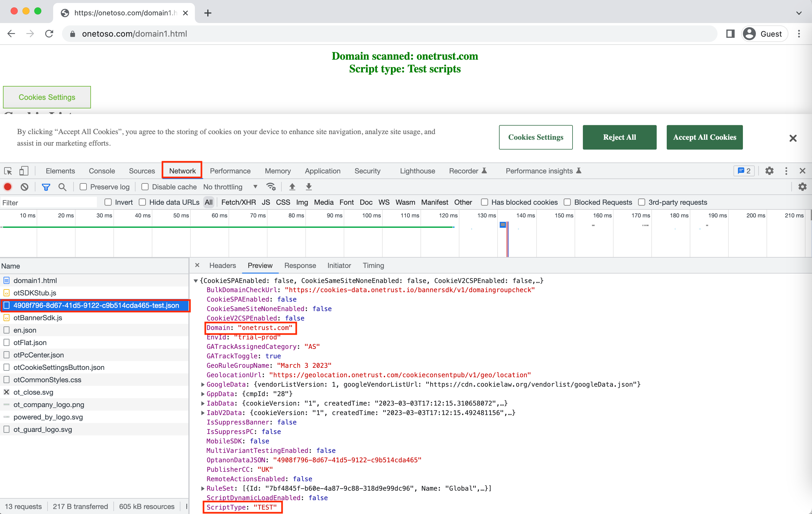
Task: Clear the network log
Action: [x=24, y=187]
